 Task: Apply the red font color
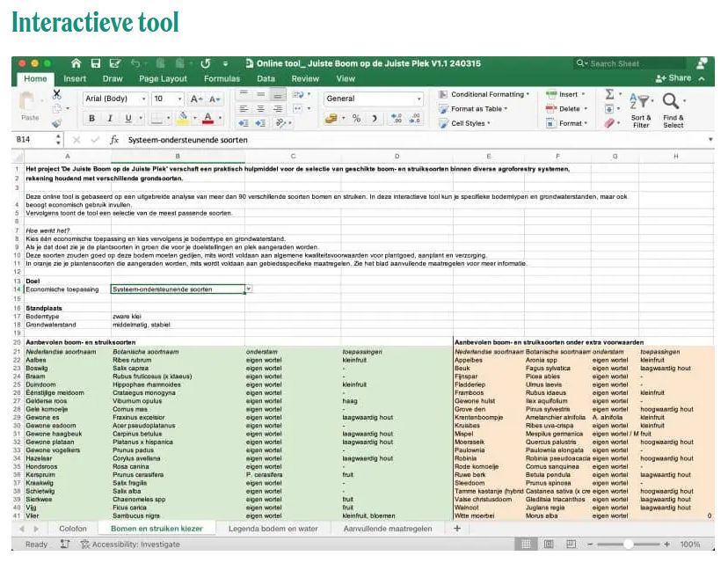click(207, 118)
